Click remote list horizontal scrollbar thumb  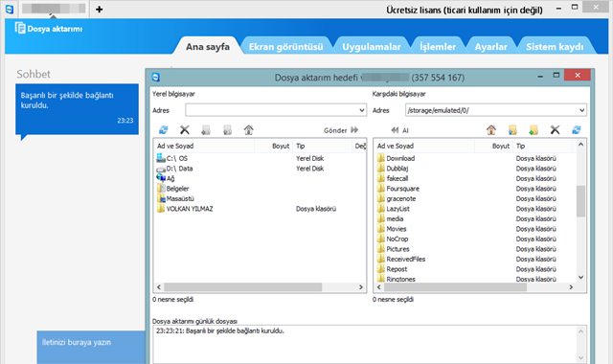pos(456,287)
